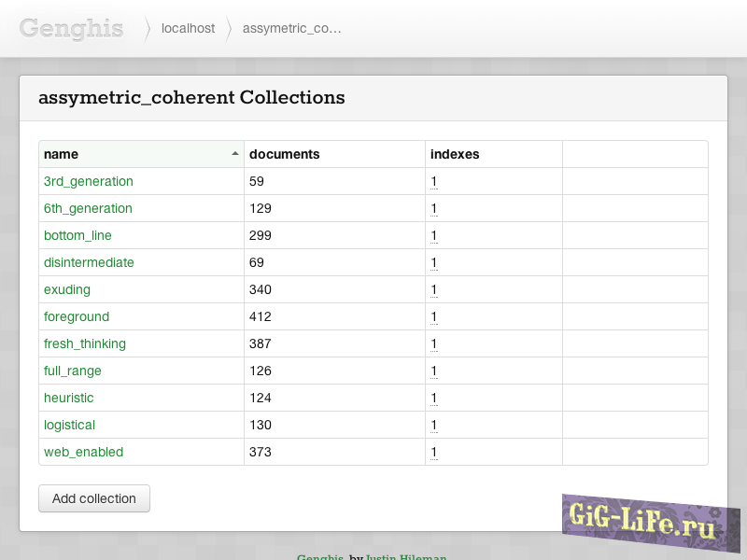Image resolution: width=747 pixels, height=560 pixels.
Task: Open the bottom_line collection
Action: 78,235
